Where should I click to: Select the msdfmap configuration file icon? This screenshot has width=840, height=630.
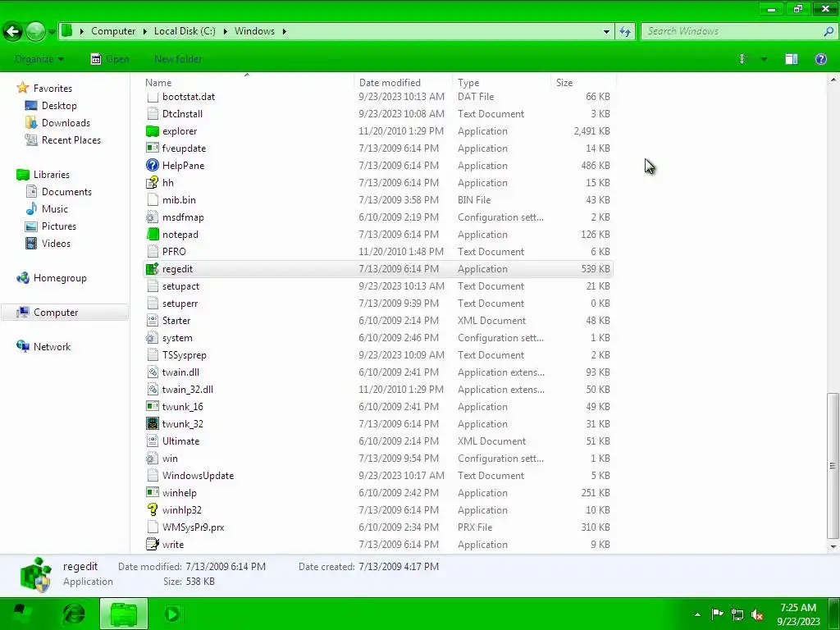[153, 217]
